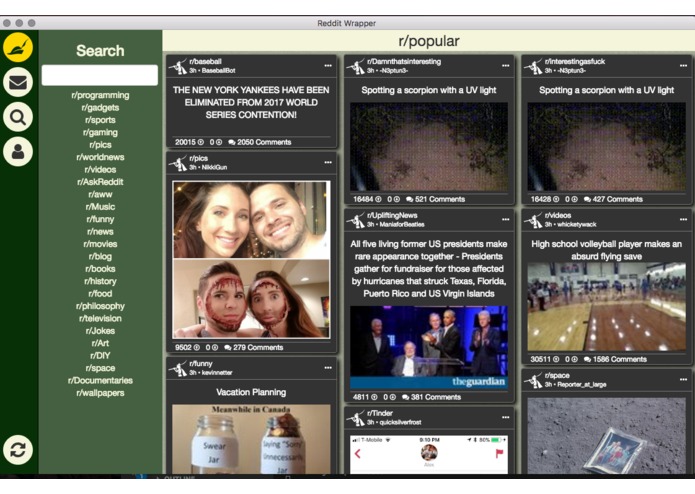Select the magnifying glass search icon
This screenshot has height=494, width=695.
pyautogui.click(x=18, y=117)
